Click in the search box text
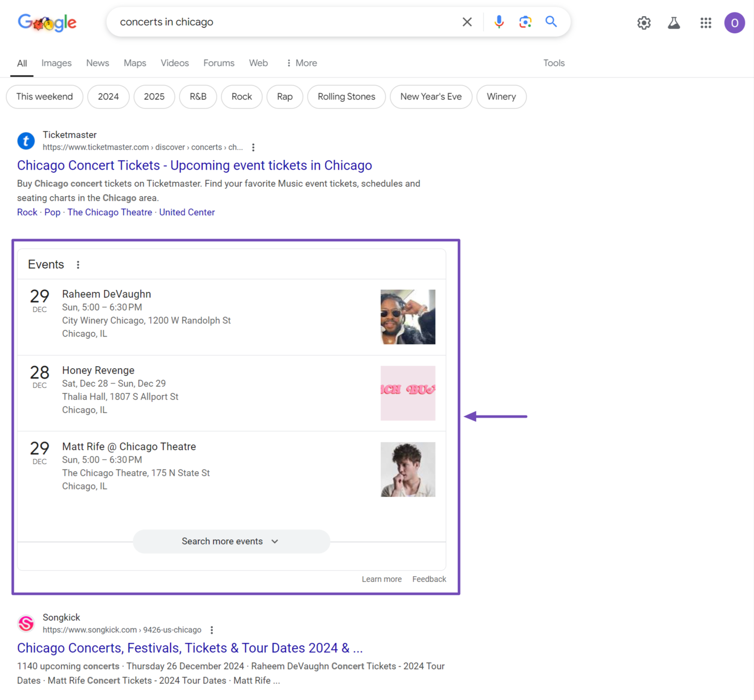754x700 pixels. (166, 22)
